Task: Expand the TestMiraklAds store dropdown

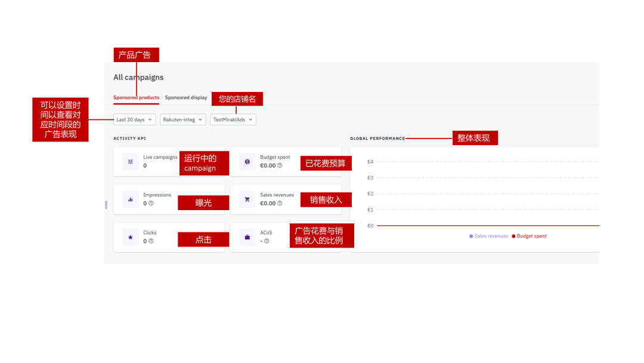Action: pyautogui.click(x=233, y=119)
